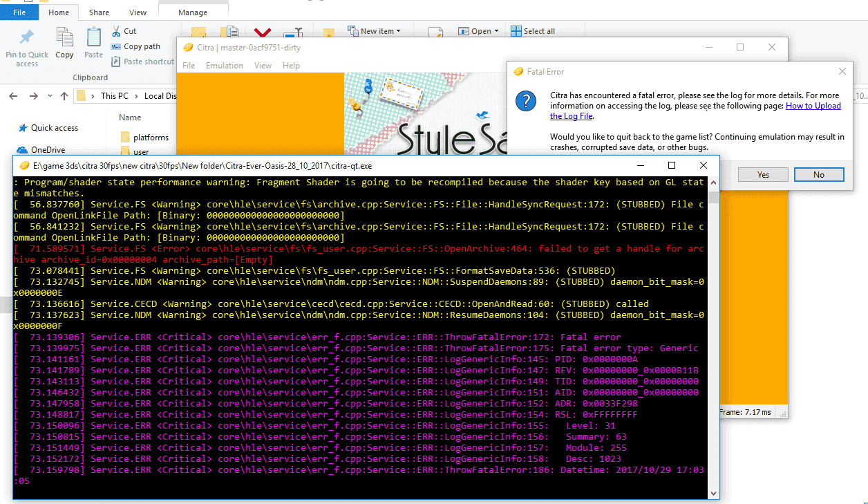868x504 pixels.
Task: Maximize the console window
Action: [671, 166]
